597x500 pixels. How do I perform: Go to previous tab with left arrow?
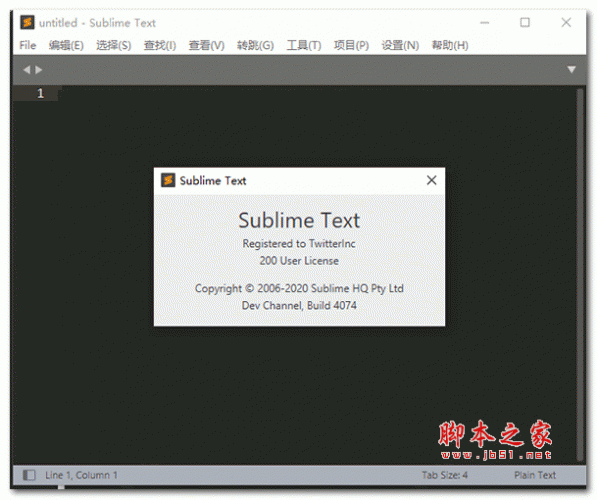pyautogui.click(x=26, y=70)
